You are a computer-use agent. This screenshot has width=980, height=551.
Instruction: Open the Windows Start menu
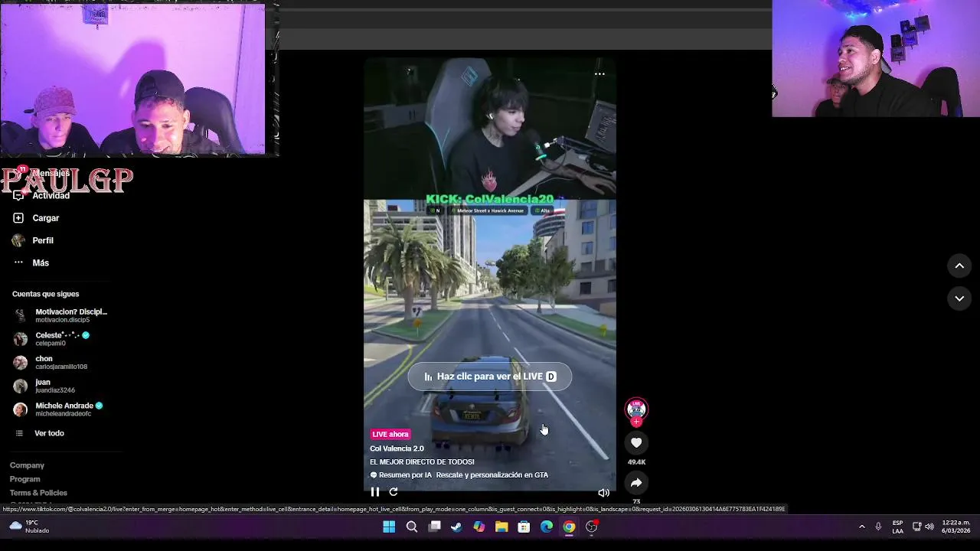point(389,527)
